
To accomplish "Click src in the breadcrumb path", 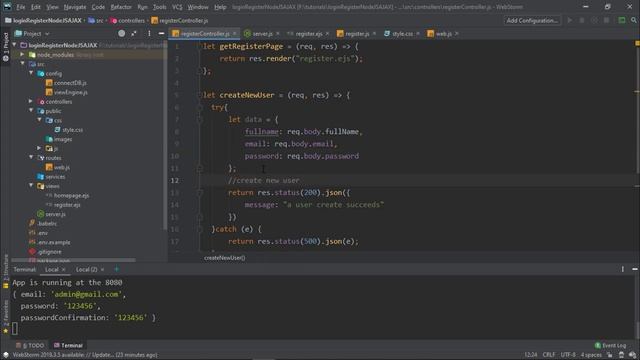I will [100, 20].
